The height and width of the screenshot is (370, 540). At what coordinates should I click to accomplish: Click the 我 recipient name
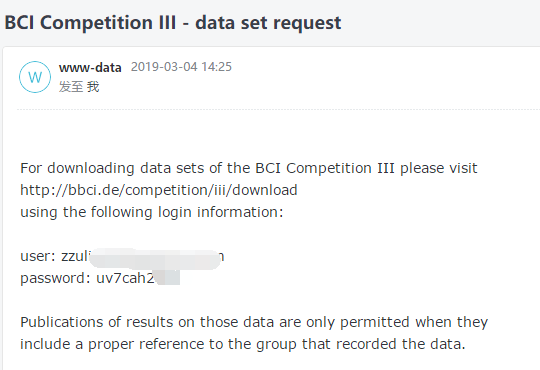point(93,86)
